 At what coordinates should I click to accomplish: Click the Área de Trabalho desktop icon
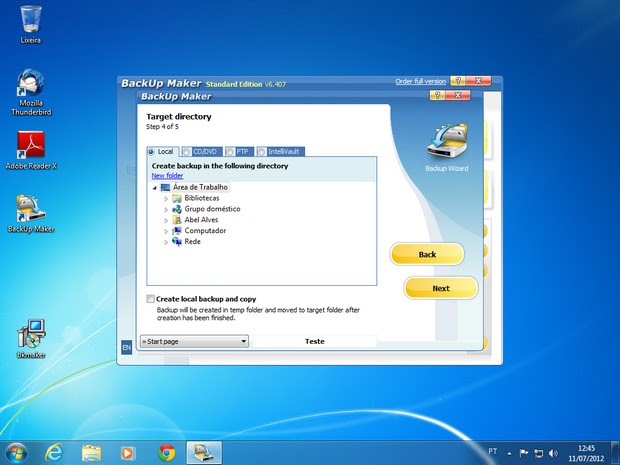[x=165, y=187]
